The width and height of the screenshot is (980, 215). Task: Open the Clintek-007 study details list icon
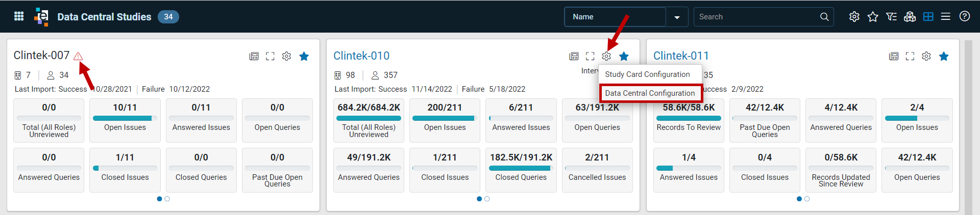tap(254, 56)
